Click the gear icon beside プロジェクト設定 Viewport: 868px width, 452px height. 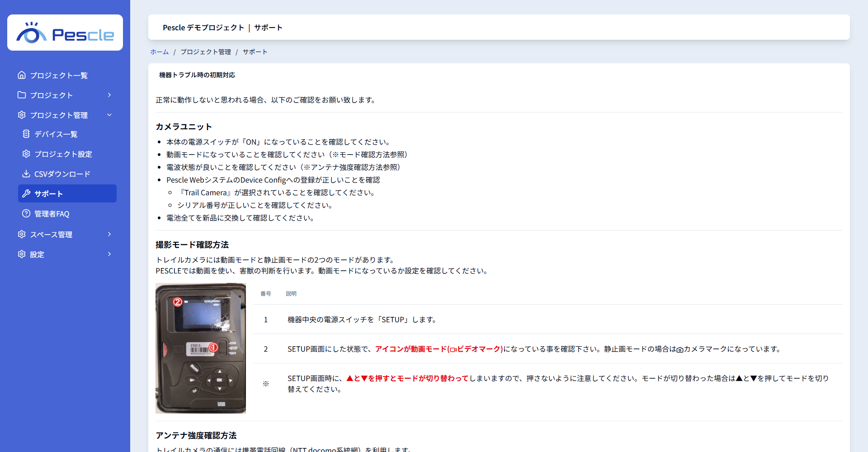click(26, 154)
